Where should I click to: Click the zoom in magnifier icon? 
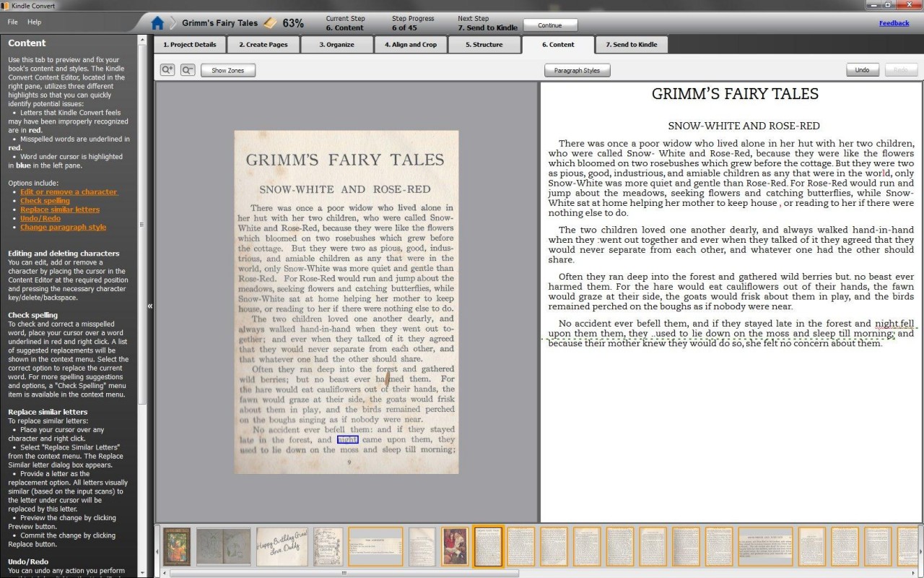(167, 70)
